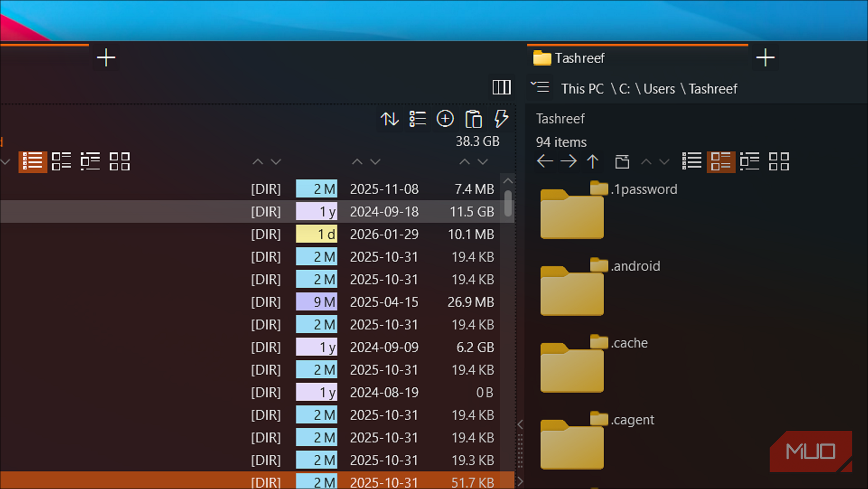This screenshot has width=868, height=489.
Task: Click the circled plus new item icon
Action: coord(445,119)
